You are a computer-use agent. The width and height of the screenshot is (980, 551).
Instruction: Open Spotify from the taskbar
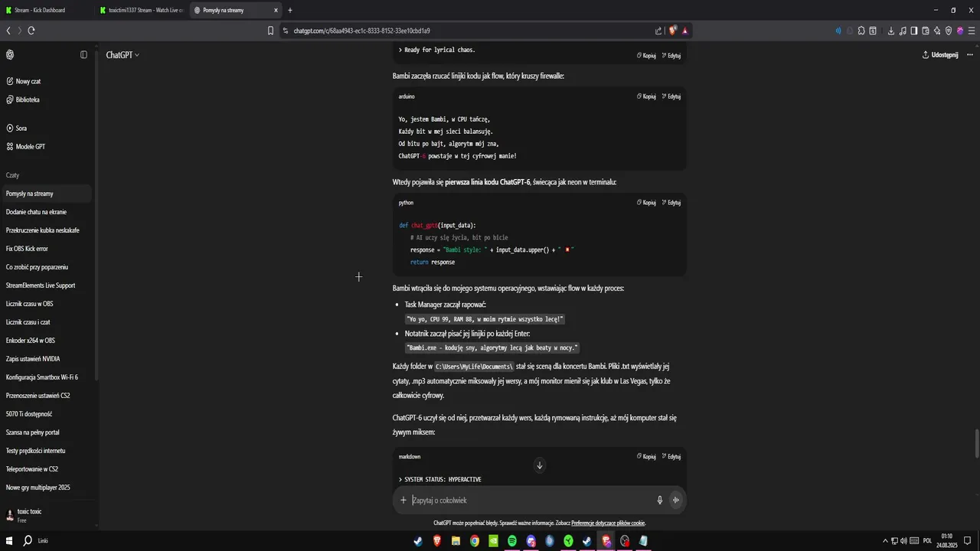tap(512, 540)
